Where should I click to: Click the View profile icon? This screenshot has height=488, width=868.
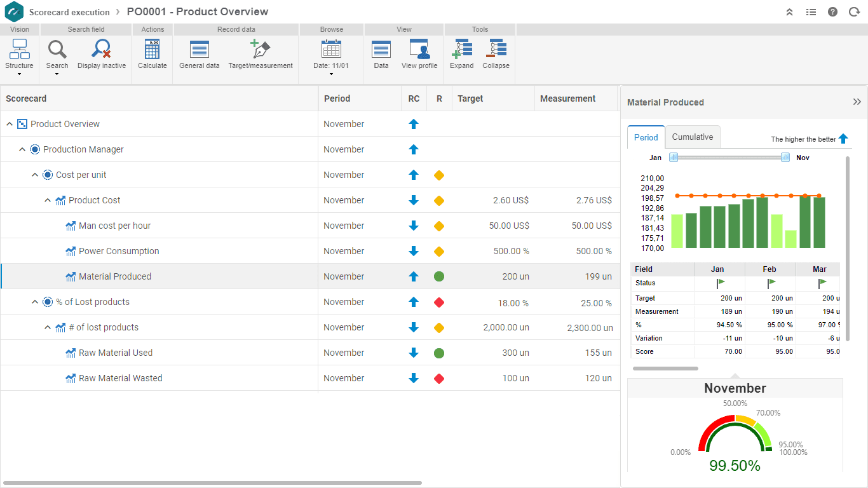click(419, 50)
